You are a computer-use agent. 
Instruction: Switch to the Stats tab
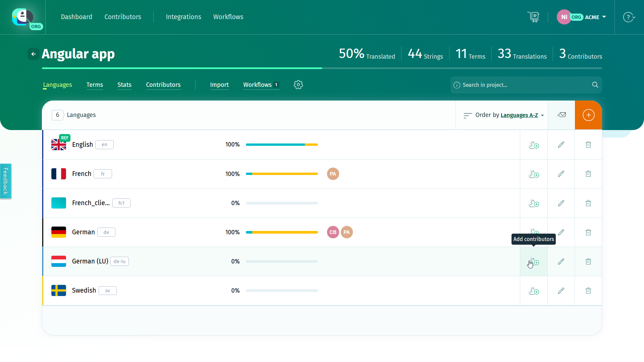click(124, 85)
